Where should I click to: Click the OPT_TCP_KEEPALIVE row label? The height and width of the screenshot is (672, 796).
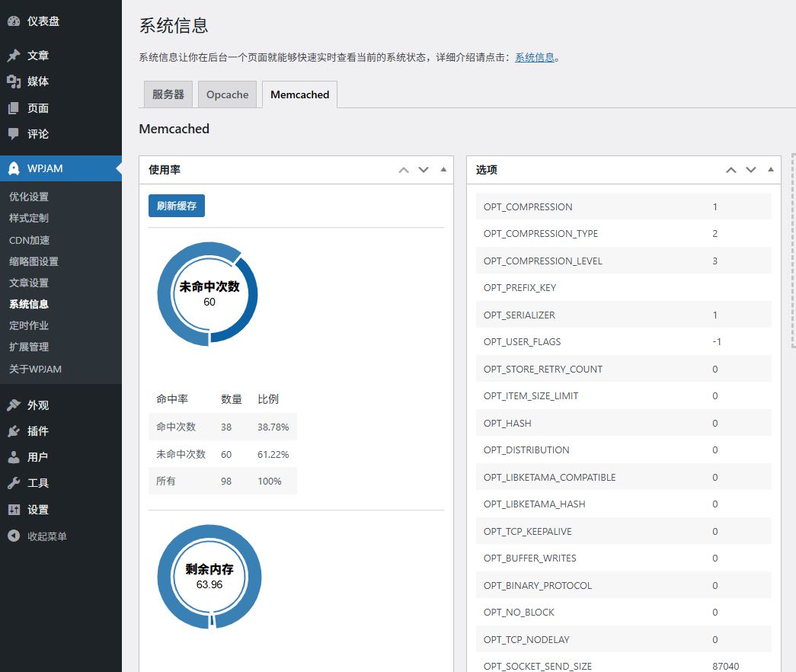point(527,531)
